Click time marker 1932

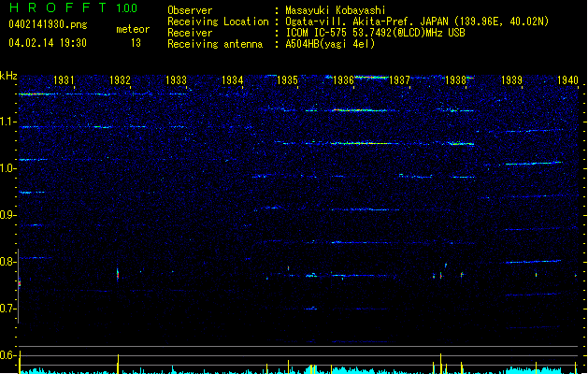120,80
